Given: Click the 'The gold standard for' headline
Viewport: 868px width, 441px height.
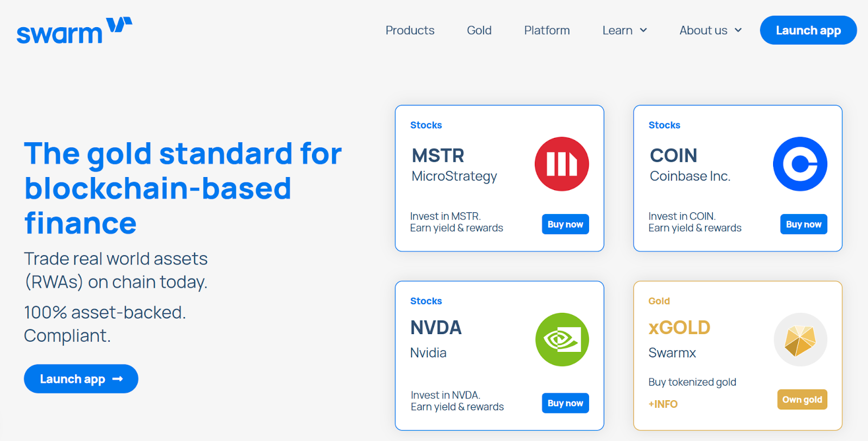Looking at the screenshot, I should click(x=183, y=154).
